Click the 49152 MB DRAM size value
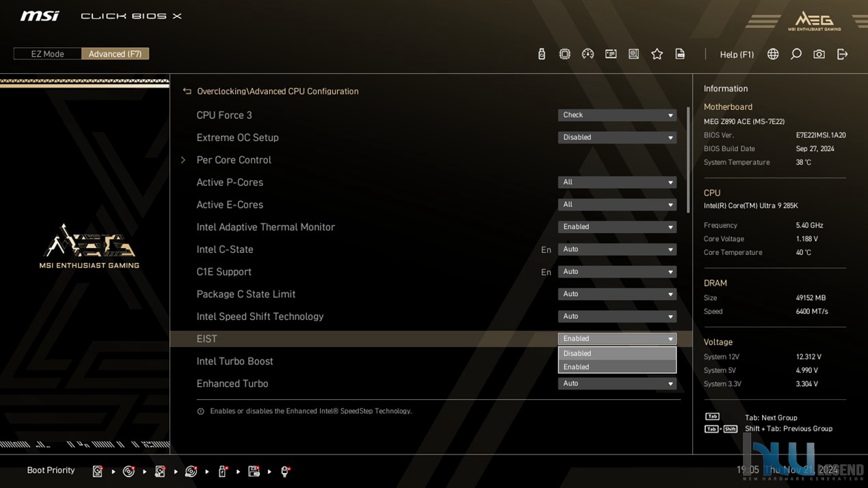 811,298
